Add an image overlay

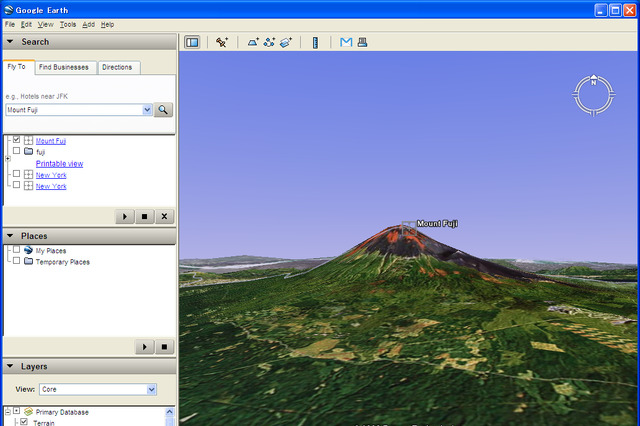(286, 42)
